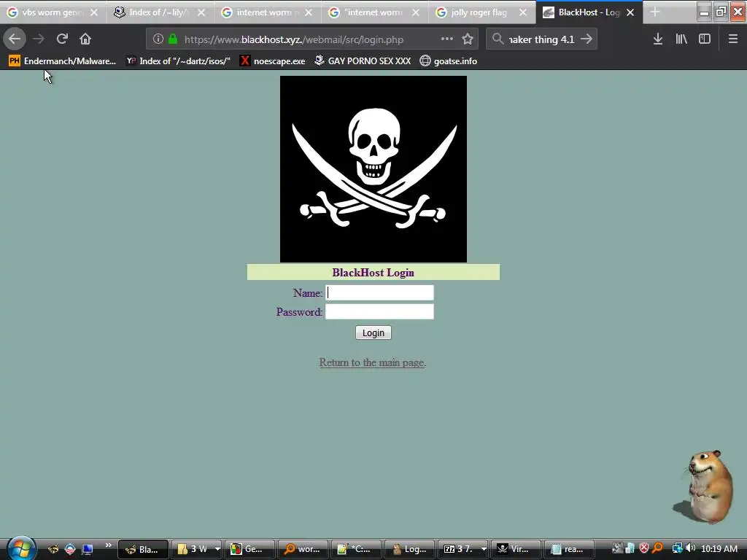Bookmark this page with the star

click(468, 39)
